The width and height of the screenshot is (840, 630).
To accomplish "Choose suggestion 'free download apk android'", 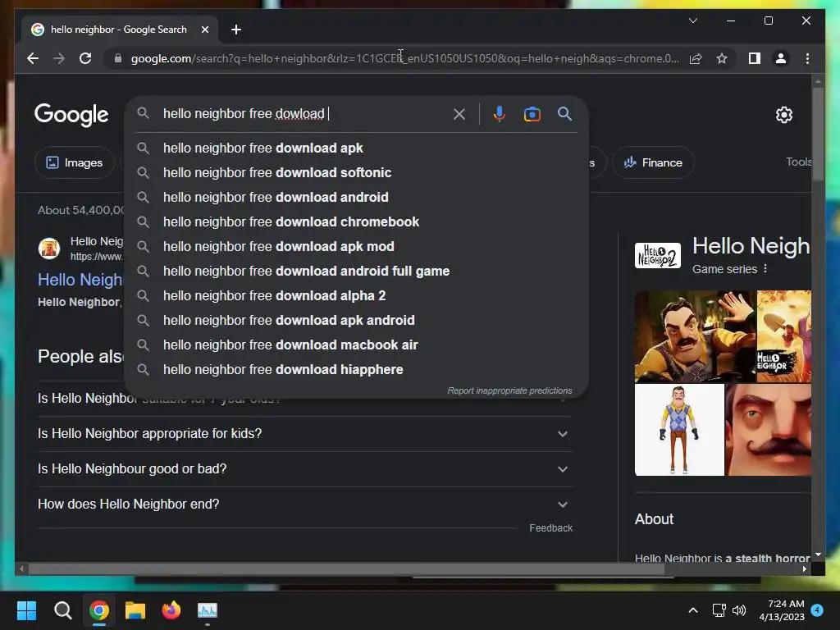I will pos(356,321).
